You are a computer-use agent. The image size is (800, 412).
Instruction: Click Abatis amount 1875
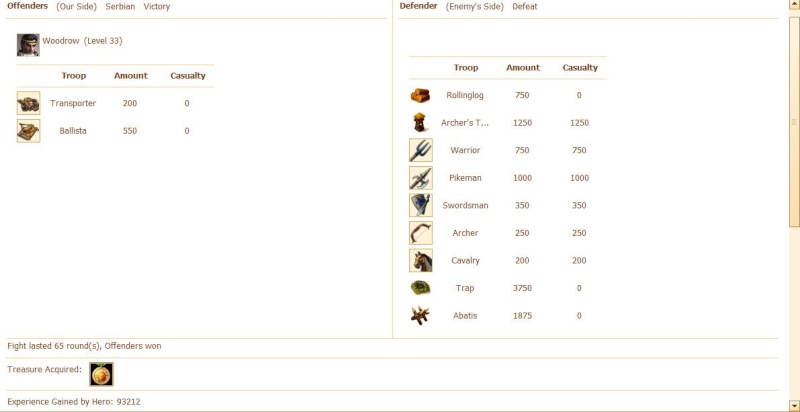point(522,316)
